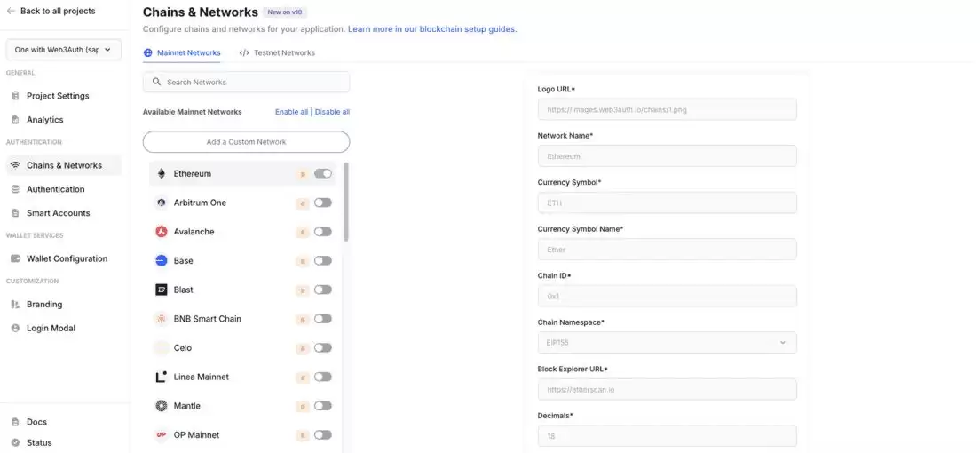This screenshot has width=980, height=453.
Task: Click the Wallet Configuration sidebar icon
Action: coord(15,258)
